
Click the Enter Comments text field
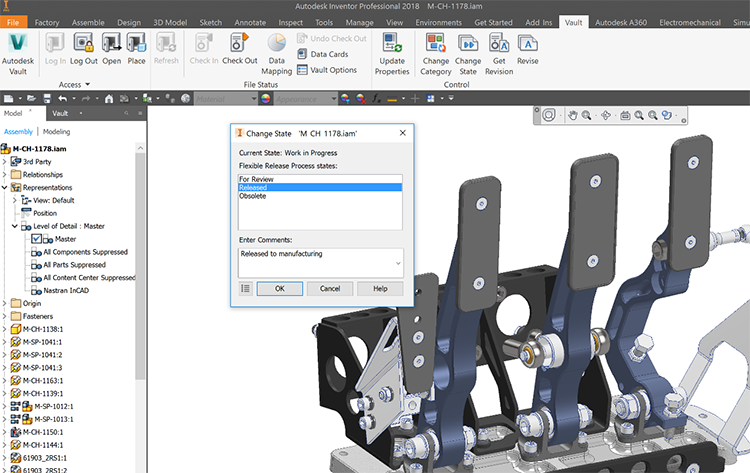coord(320,263)
